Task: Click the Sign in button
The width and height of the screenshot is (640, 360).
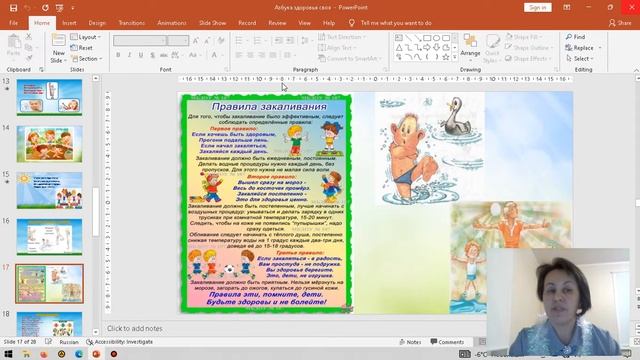Action: 538,7
